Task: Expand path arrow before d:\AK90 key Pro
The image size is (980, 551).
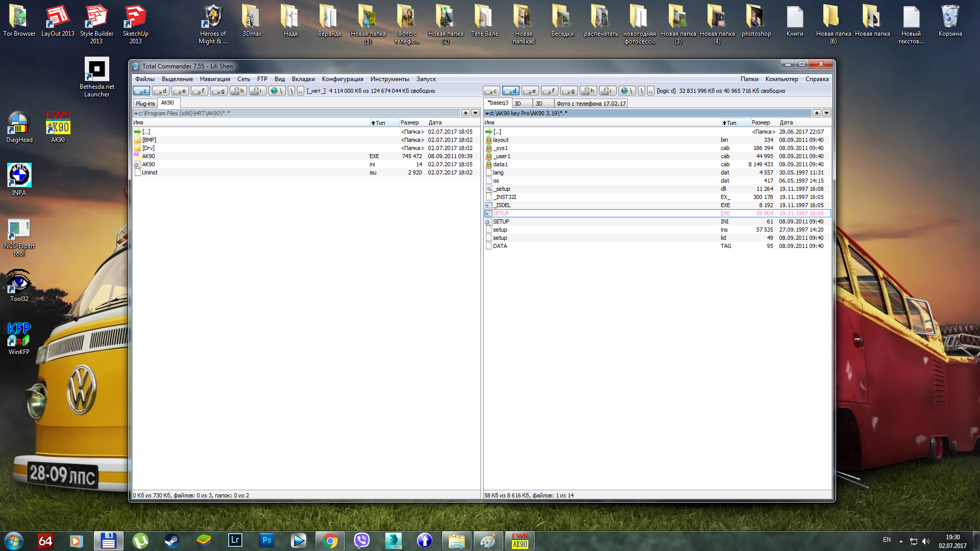Action: [487, 113]
